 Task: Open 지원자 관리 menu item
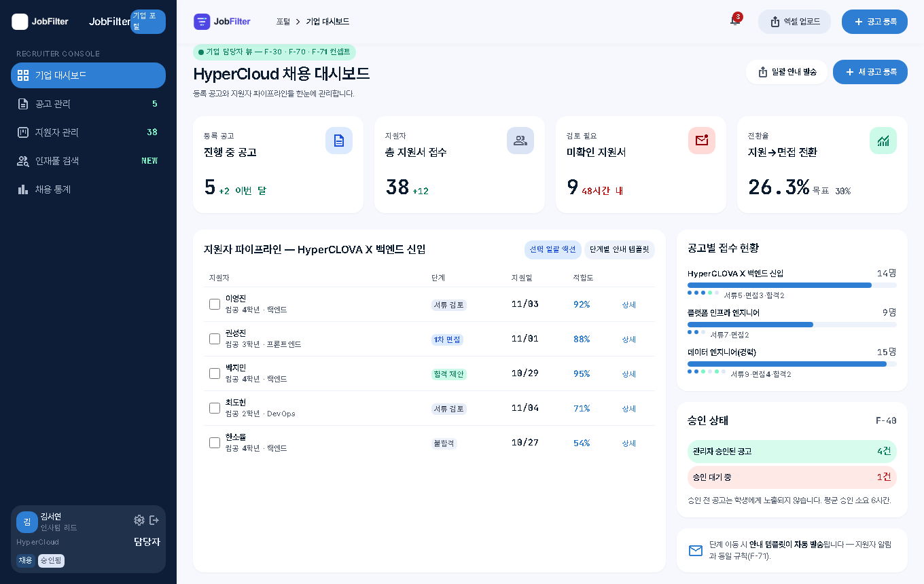[x=88, y=132]
